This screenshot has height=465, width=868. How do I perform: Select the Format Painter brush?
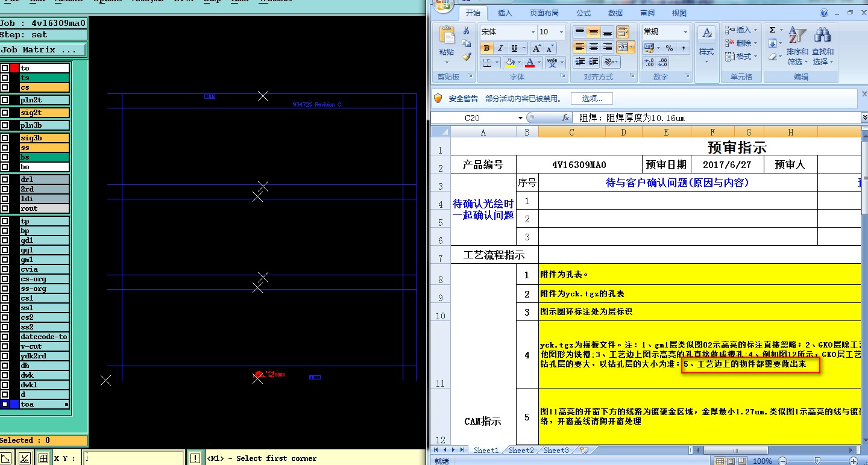coord(466,57)
